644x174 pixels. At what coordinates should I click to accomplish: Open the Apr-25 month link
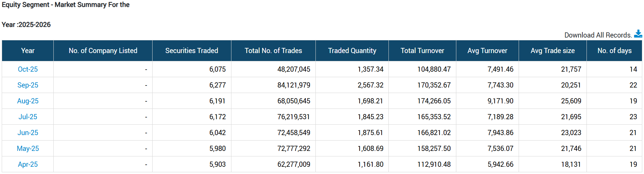pyautogui.click(x=28, y=164)
